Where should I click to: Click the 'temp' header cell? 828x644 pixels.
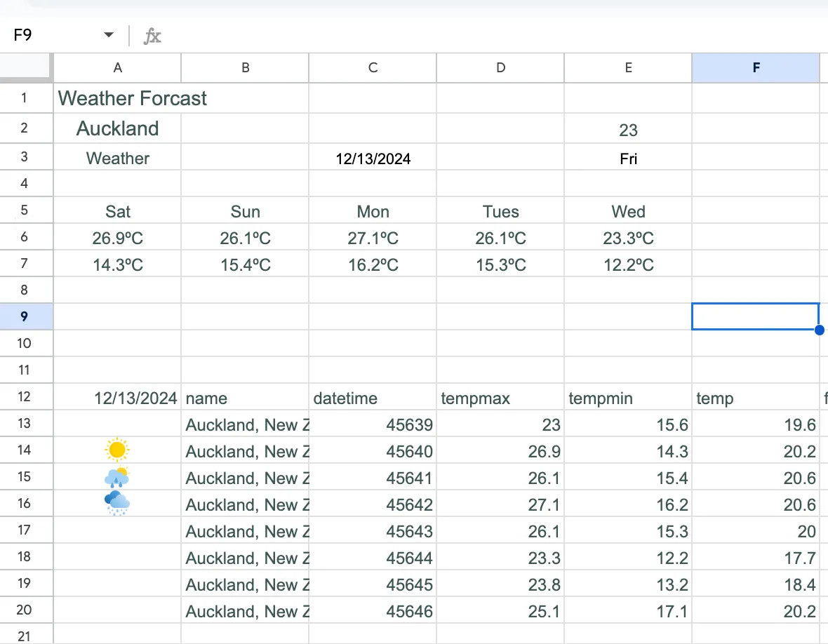[x=756, y=397]
